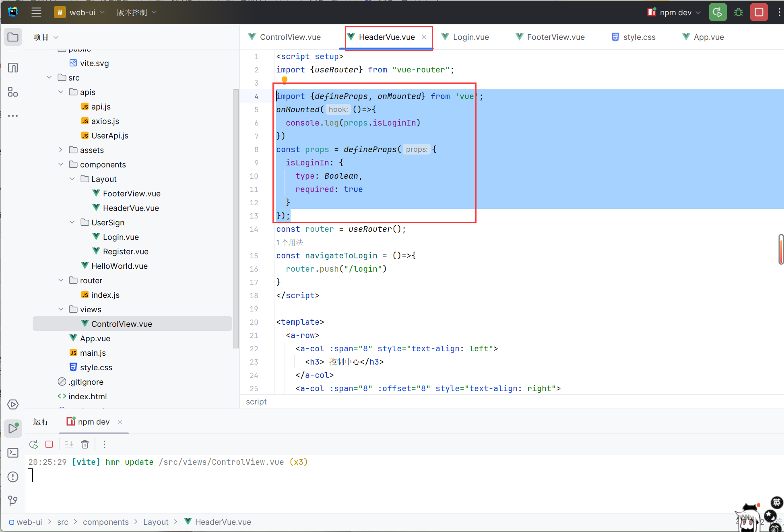Rerun npm dev from top toolbar
The height and width of the screenshot is (532, 784).
pos(718,12)
